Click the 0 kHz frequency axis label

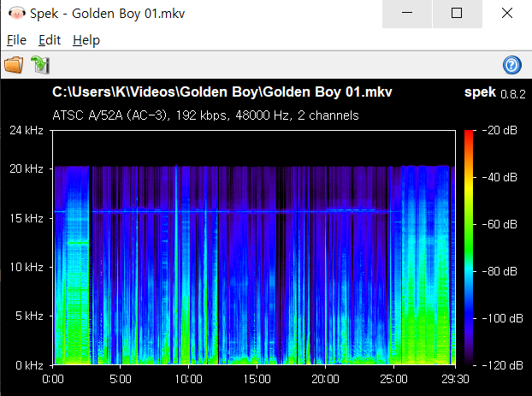(29, 365)
